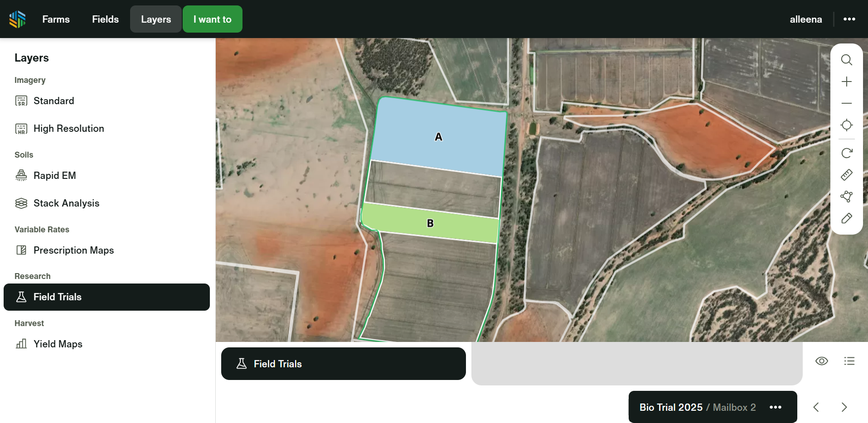Center map with the locate crosshair icon
Image resolution: width=868 pixels, height=423 pixels.
click(846, 125)
